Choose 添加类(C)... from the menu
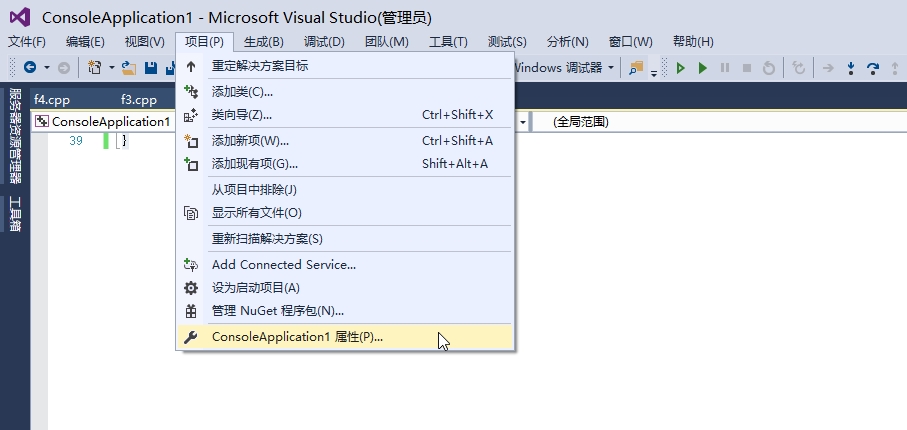The image size is (907, 430). tap(345, 91)
